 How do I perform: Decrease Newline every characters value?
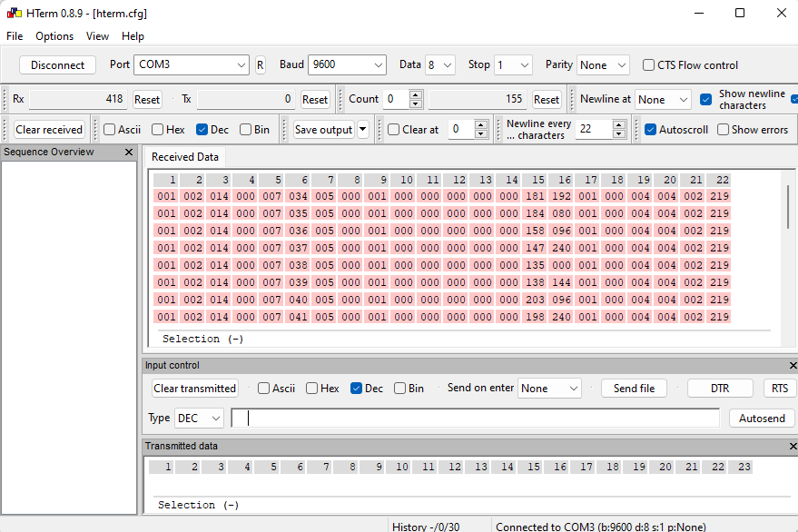619,133
